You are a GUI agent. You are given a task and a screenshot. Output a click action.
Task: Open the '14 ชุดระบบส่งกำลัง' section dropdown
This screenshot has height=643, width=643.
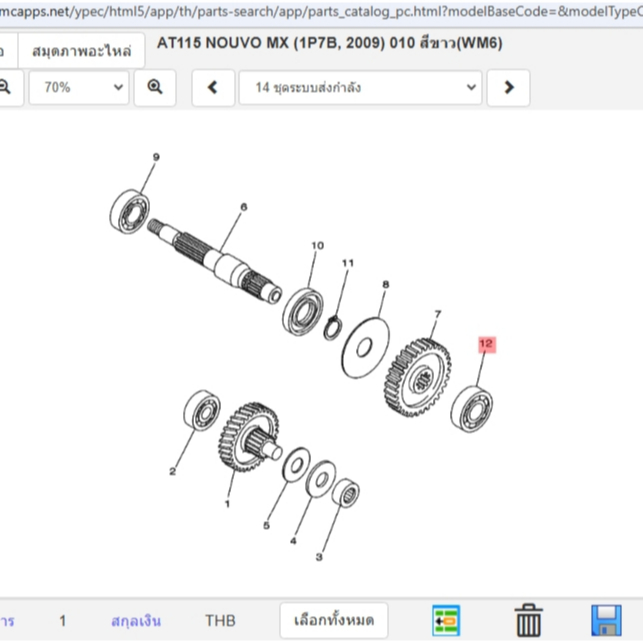click(x=360, y=87)
